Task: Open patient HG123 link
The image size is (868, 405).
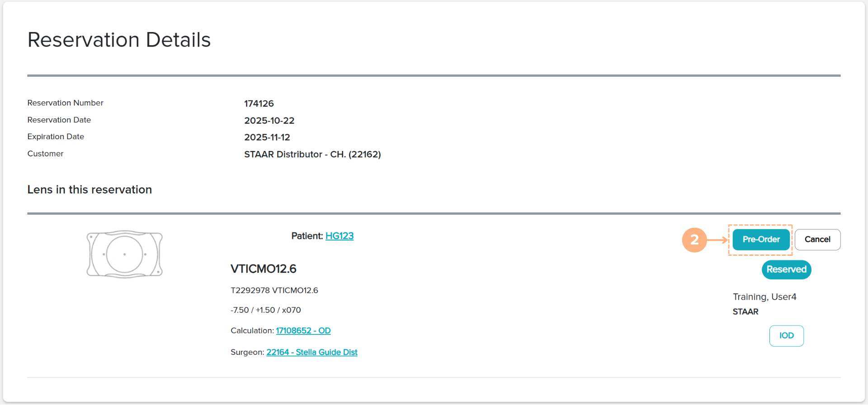Action: tap(340, 236)
